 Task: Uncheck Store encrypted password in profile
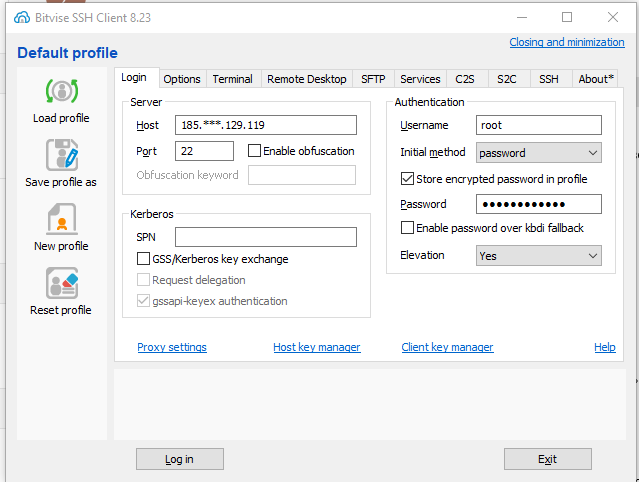[407, 179]
